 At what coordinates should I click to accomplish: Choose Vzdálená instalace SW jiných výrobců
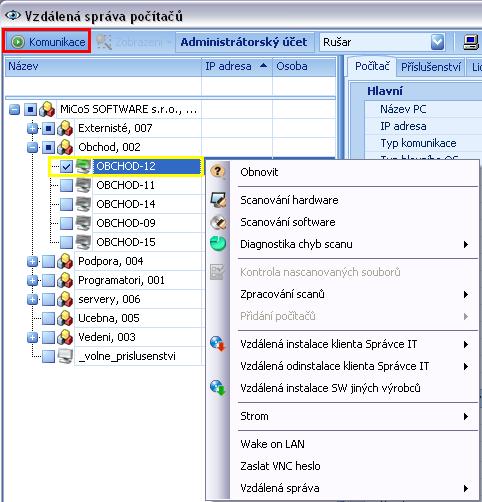342,388
